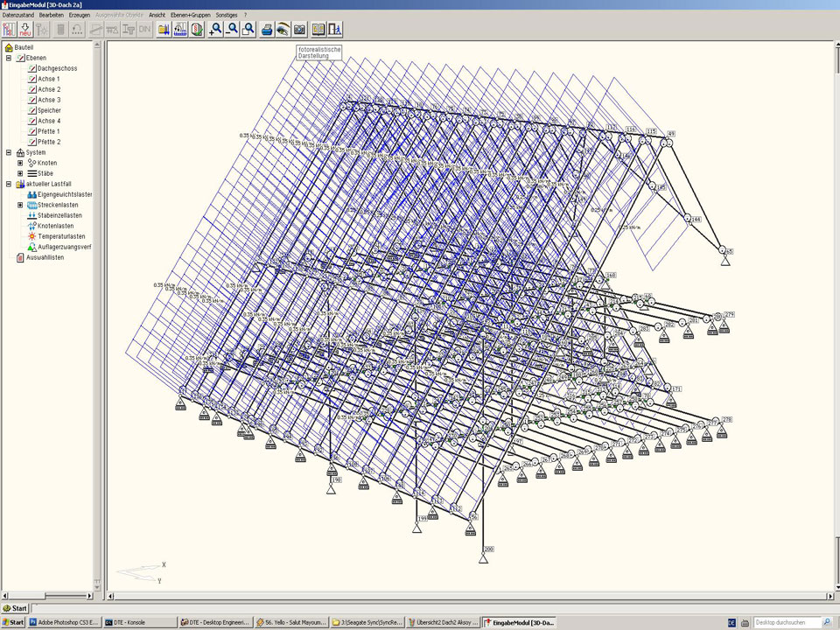Click the paragraph sign document icon
This screenshot has width=840, height=630.
pos(197,29)
